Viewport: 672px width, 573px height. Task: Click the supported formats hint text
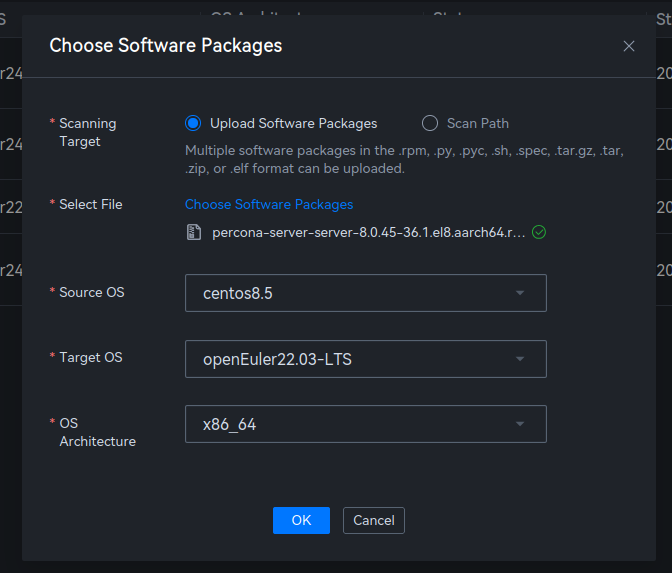[x=405, y=160]
